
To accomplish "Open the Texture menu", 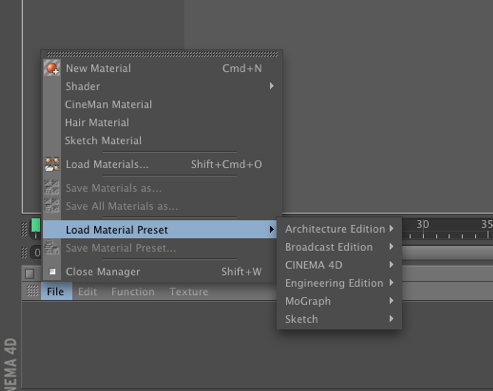I will [189, 292].
